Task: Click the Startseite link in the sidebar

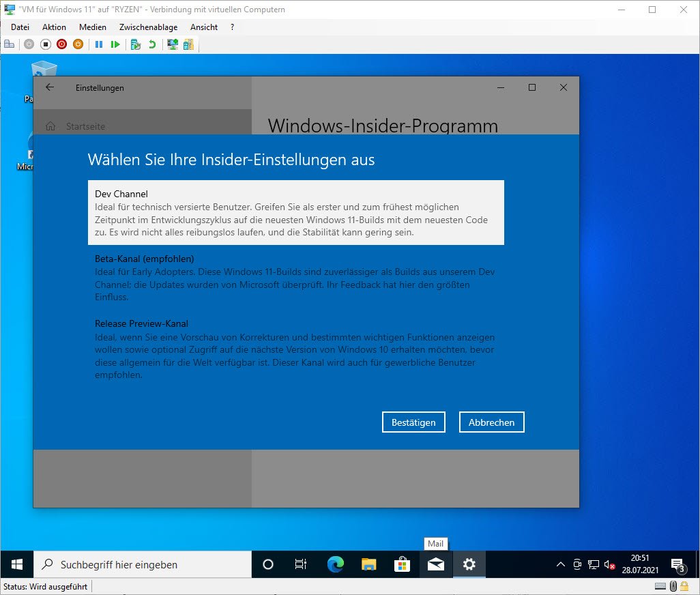Action: (x=85, y=126)
